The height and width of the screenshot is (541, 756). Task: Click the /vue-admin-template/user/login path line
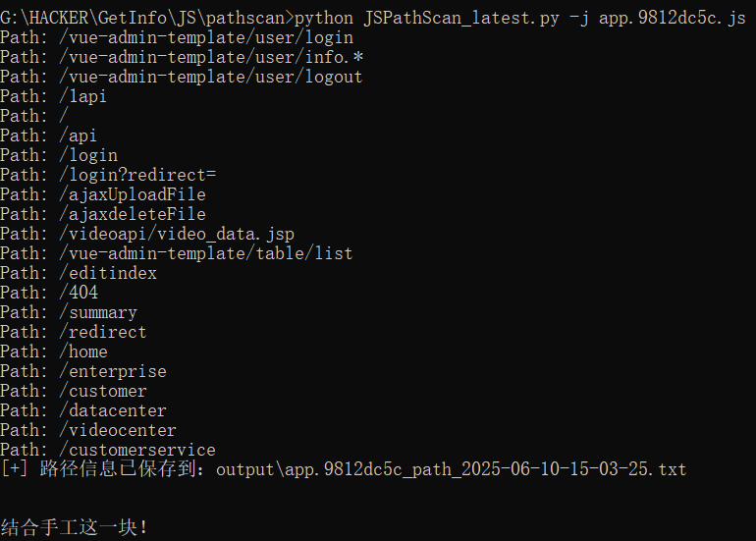177,37
